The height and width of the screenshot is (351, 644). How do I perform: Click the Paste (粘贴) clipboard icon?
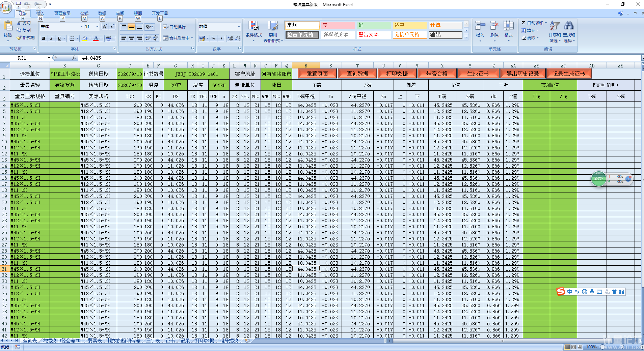pos(8,27)
